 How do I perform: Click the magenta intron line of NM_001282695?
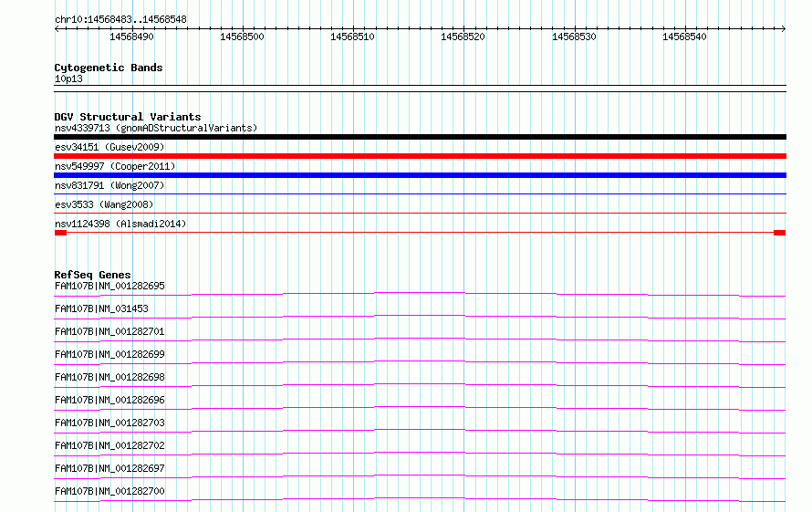(x=420, y=293)
